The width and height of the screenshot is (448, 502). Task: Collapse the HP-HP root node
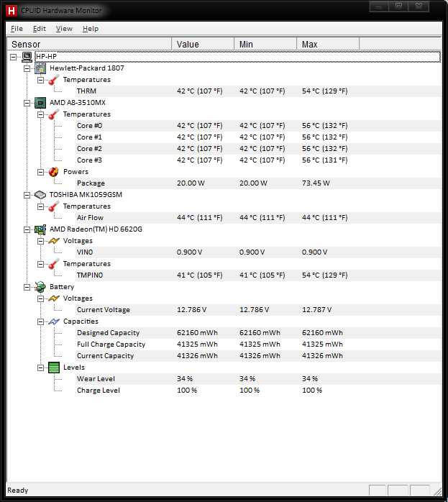point(14,57)
